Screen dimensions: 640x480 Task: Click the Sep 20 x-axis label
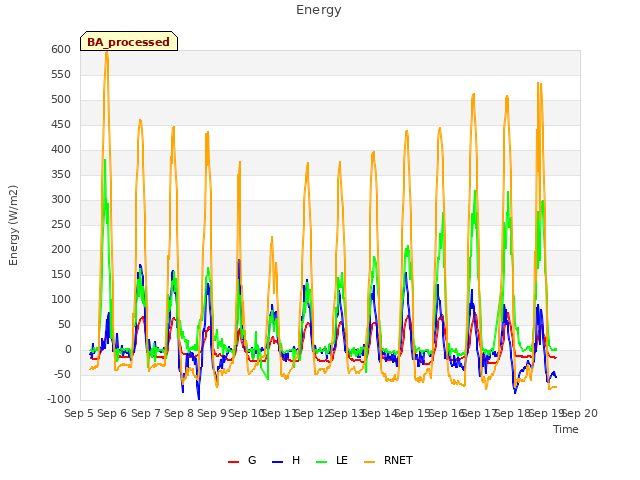(x=580, y=413)
